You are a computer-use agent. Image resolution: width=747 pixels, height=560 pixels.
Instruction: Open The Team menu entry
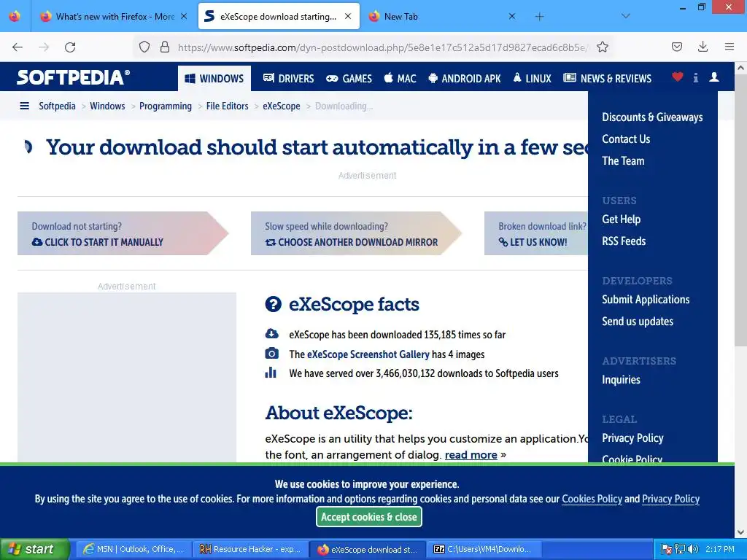click(x=623, y=161)
